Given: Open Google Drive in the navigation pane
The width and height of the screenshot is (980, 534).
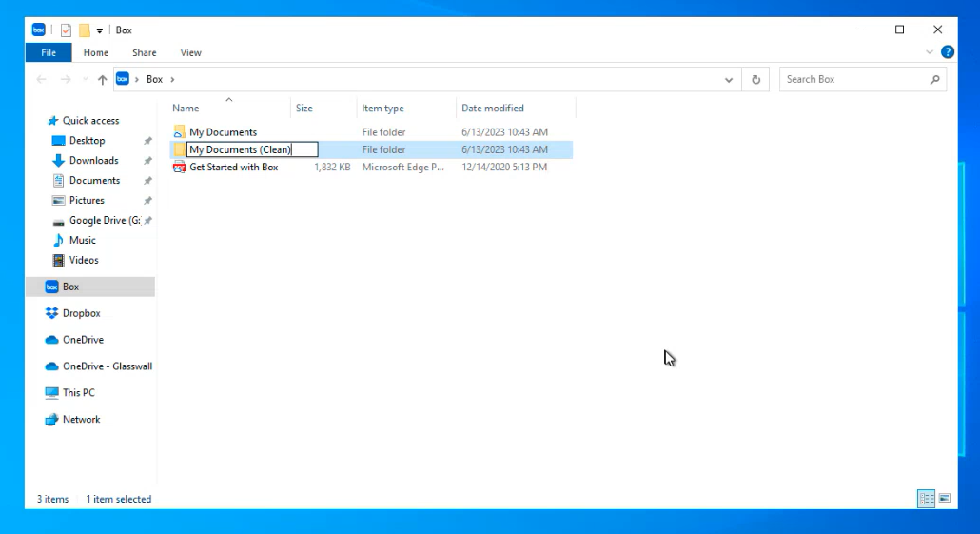Looking at the screenshot, I should (x=103, y=220).
